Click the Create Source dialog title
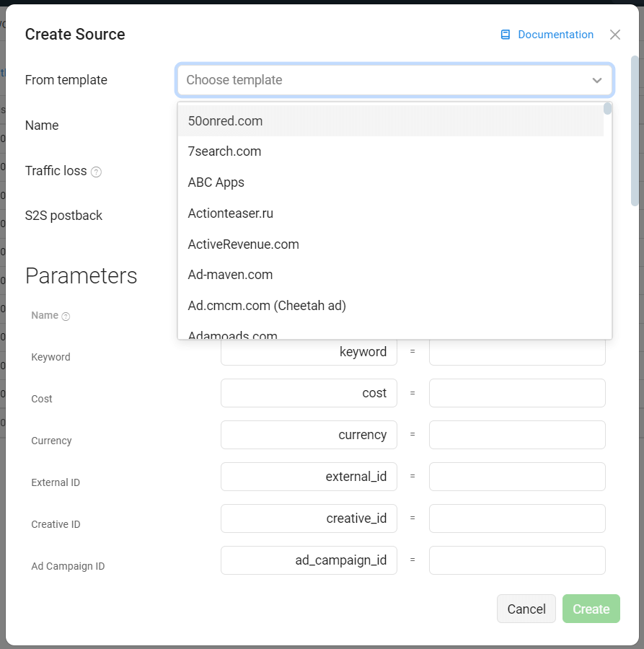Image resolution: width=644 pixels, height=649 pixels. click(x=75, y=35)
